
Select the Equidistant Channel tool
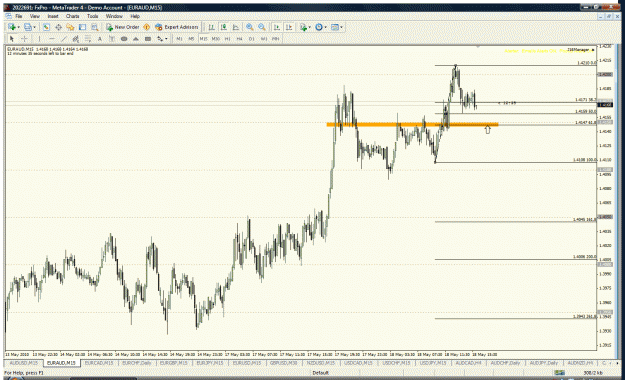(x=76, y=39)
